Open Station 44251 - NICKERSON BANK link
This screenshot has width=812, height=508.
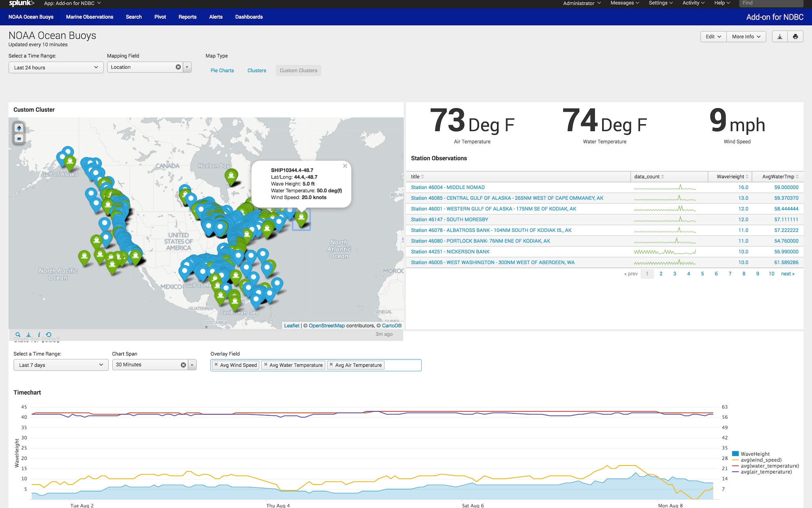coord(450,252)
